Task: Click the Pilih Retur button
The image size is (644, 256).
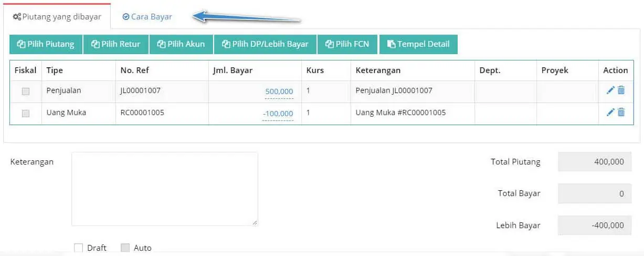Action: pos(116,44)
